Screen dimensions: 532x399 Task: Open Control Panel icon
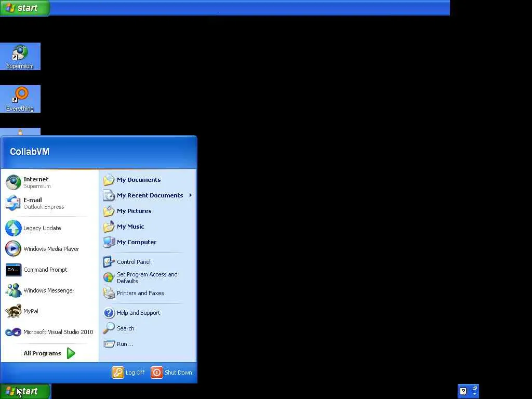point(109,262)
